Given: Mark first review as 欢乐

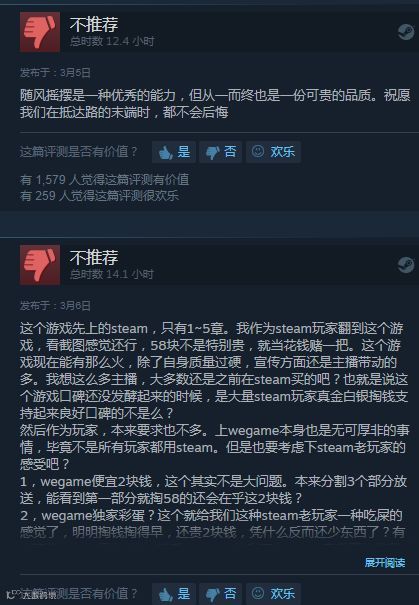Looking at the screenshot, I should point(273,152).
